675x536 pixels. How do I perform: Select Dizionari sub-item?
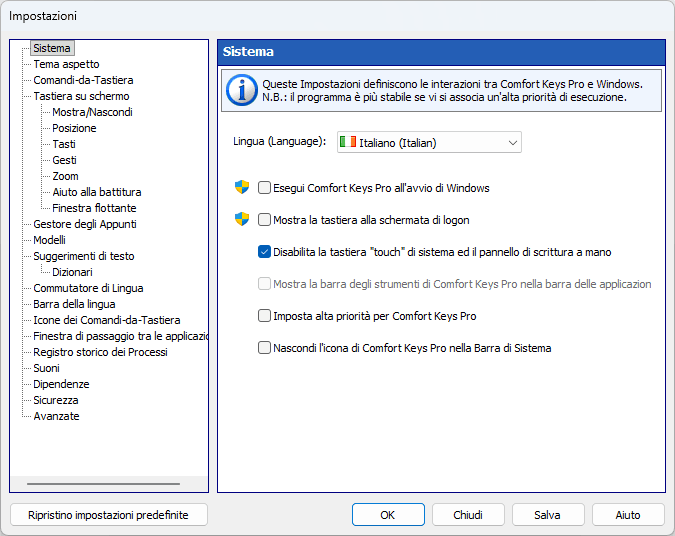[72, 272]
